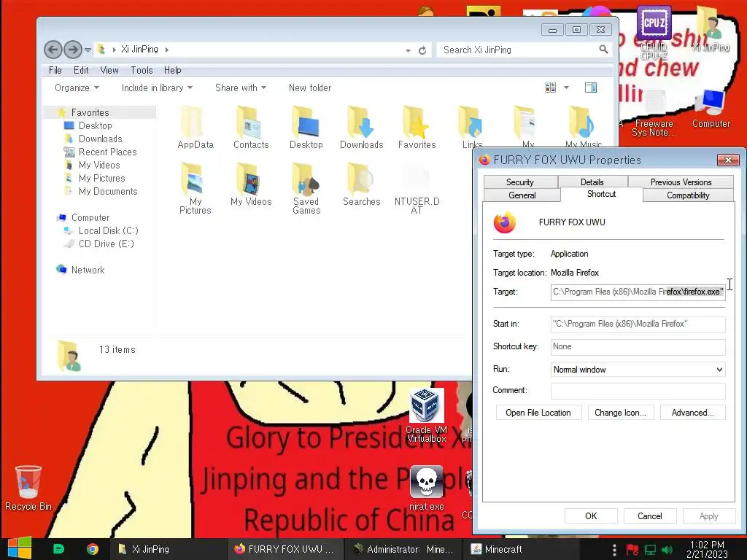Click the Explorer Forward arrow button
Image resolution: width=747 pixels, height=560 pixels.
pos(72,50)
